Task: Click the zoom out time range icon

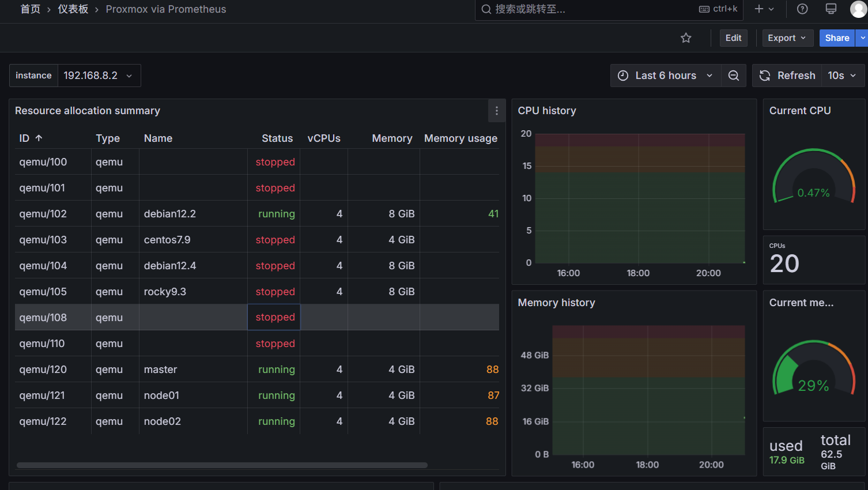Action: 734,76
